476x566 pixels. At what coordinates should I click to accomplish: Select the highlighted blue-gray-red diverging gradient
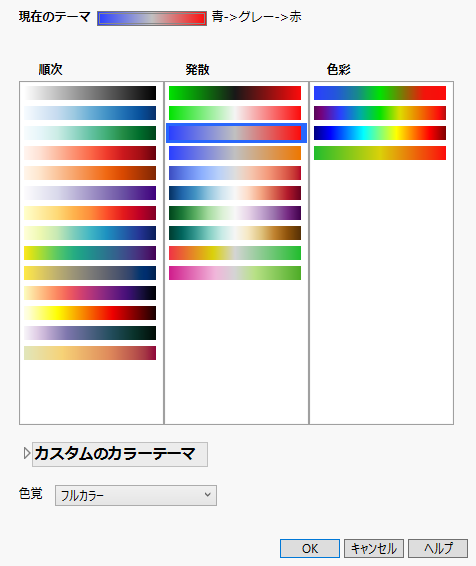236,133
